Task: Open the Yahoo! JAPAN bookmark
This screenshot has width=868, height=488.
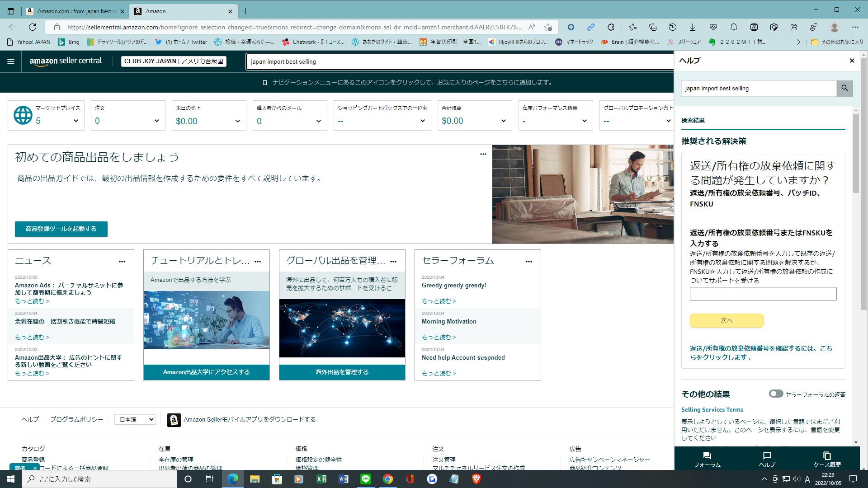Action: click(29, 42)
